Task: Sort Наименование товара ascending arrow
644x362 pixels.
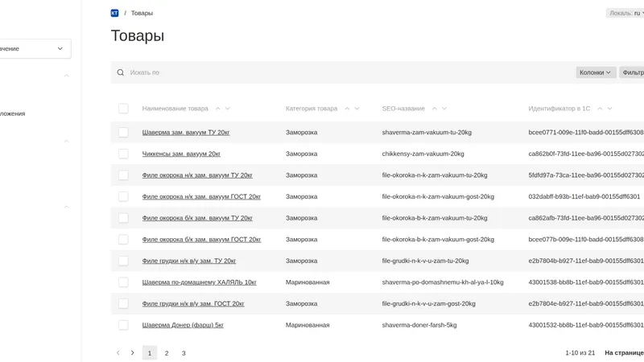Action: point(217,109)
